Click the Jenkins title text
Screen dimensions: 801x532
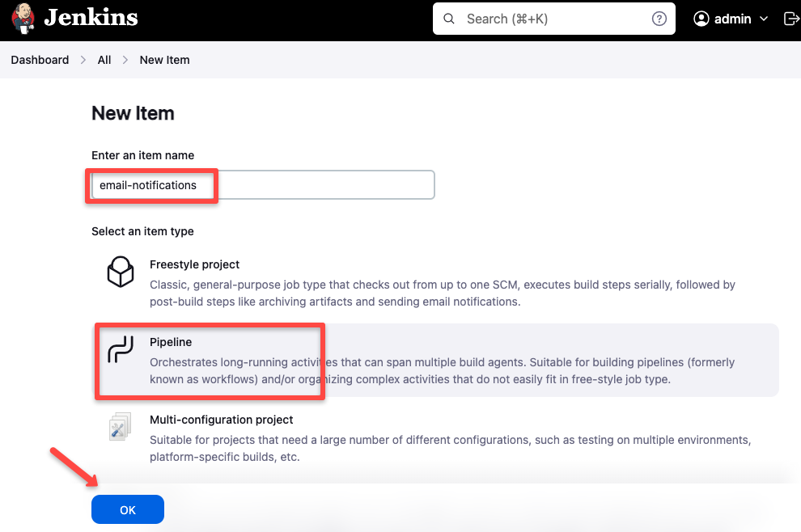point(91,18)
